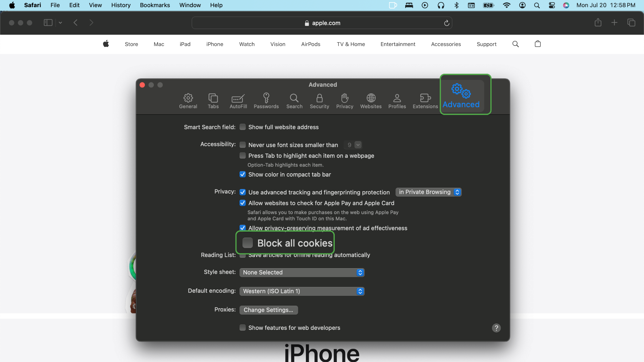Screen dimensions: 644x362
Task: Open the Privacy settings pane
Action: [x=344, y=101]
